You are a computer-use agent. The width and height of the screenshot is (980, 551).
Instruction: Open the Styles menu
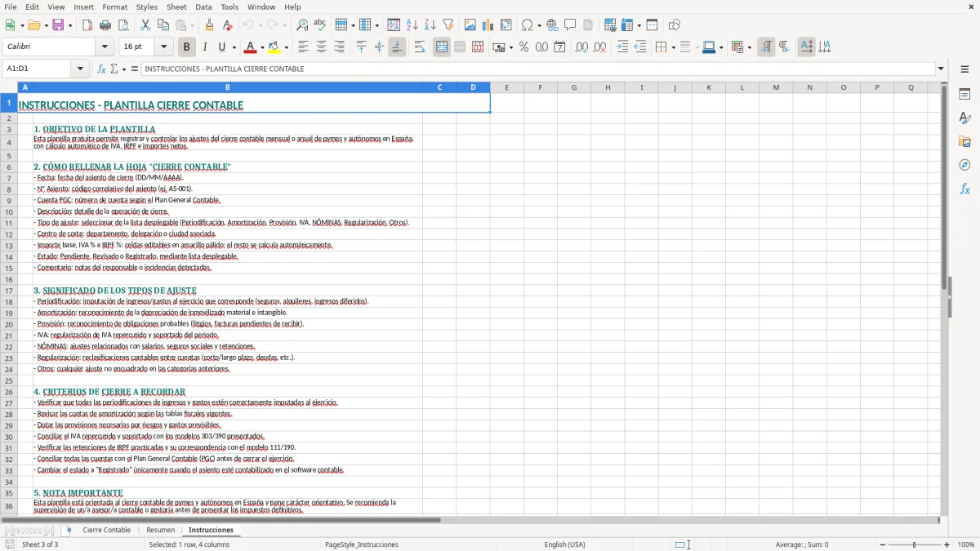pyautogui.click(x=147, y=7)
